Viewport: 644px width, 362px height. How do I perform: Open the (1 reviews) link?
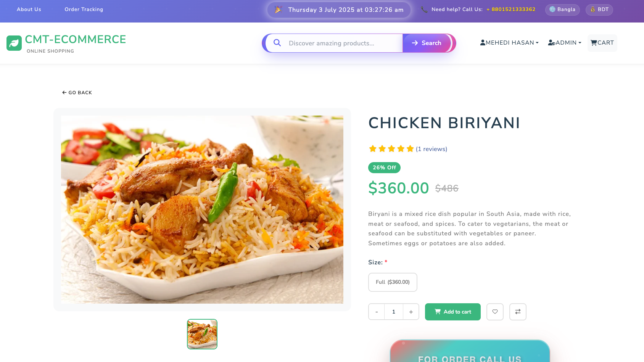431,149
